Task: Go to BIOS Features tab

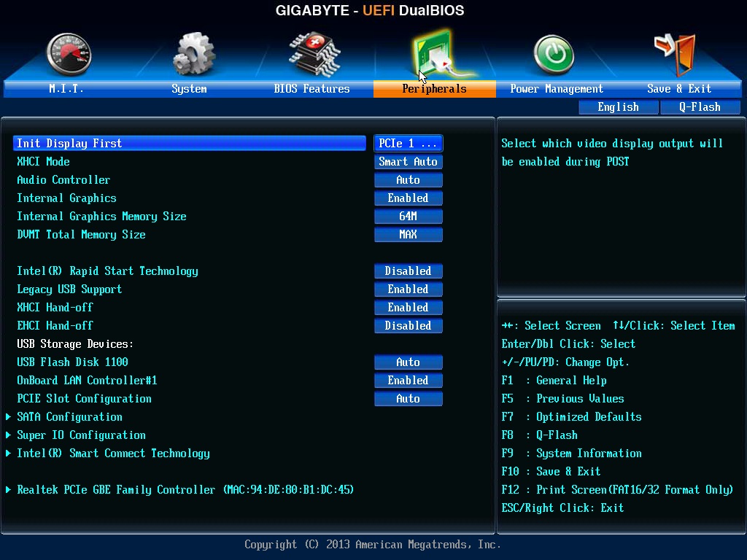Action: pyautogui.click(x=311, y=88)
